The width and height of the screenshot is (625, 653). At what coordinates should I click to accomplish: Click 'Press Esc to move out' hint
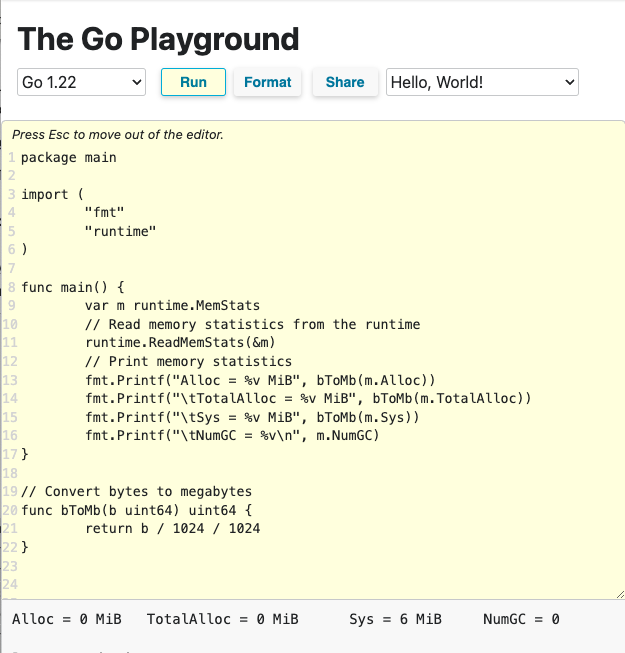click(118, 135)
